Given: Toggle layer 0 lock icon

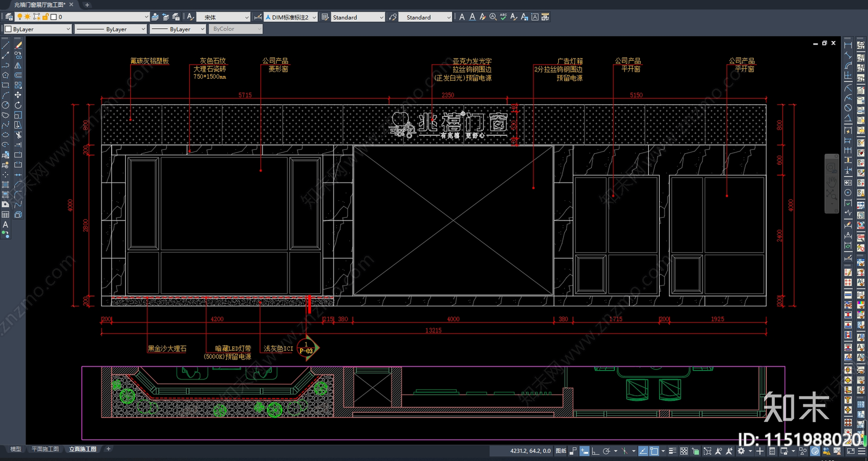Looking at the screenshot, I should pyautogui.click(x=45, y=17).
